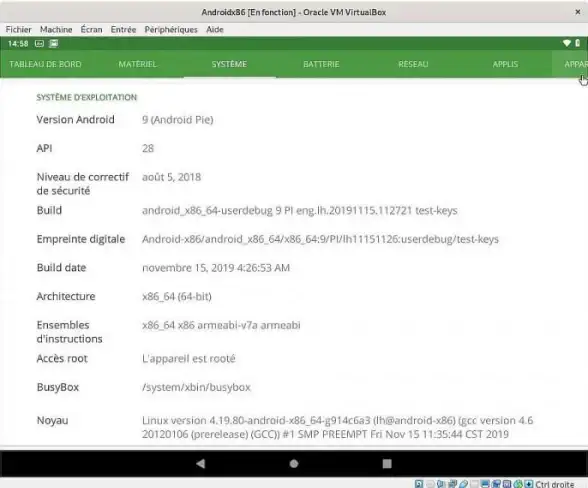Viewport: 588px width, 488px height.
Task: Click the BusyBox label
Action: (x=58, y=387)
